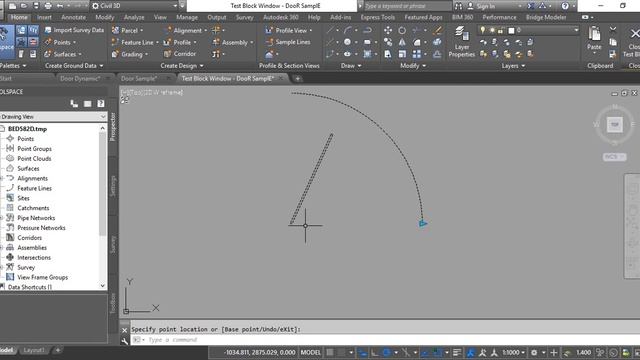Screen dimensions: 640x360
Task: Open the Surfaces ribbon tool
Action: (63, 54)
